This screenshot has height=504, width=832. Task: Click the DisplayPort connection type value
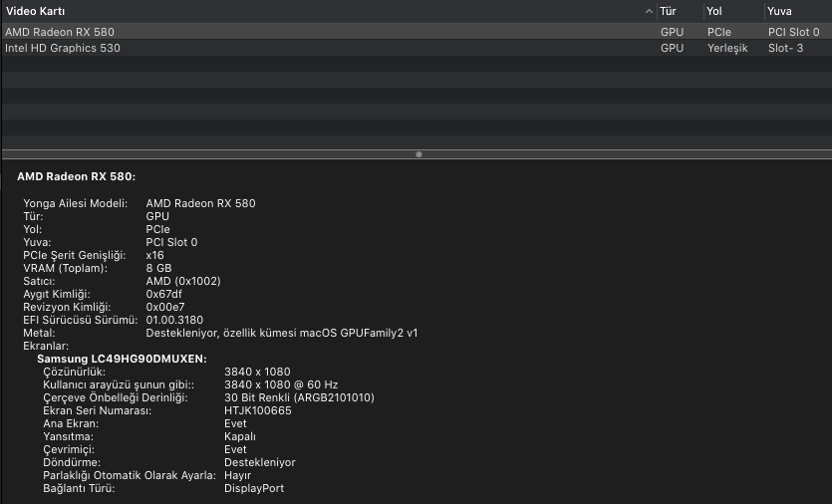(x=254, y=488)
